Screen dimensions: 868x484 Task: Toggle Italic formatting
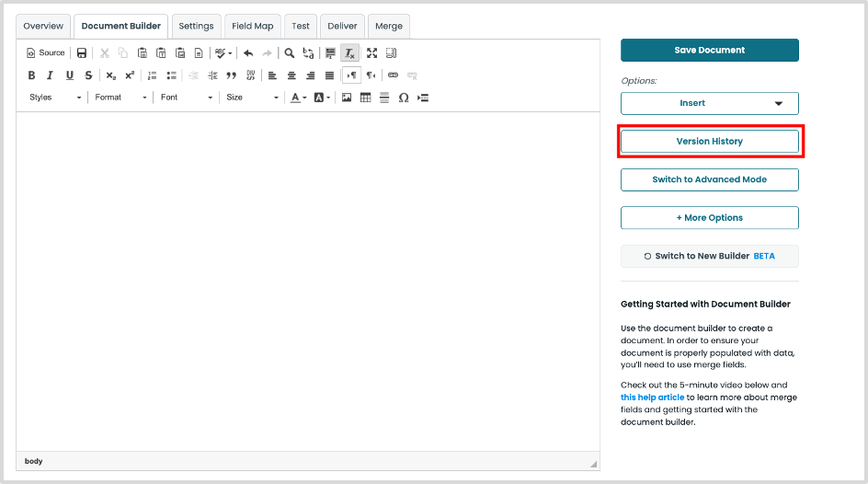pos(50,75)
